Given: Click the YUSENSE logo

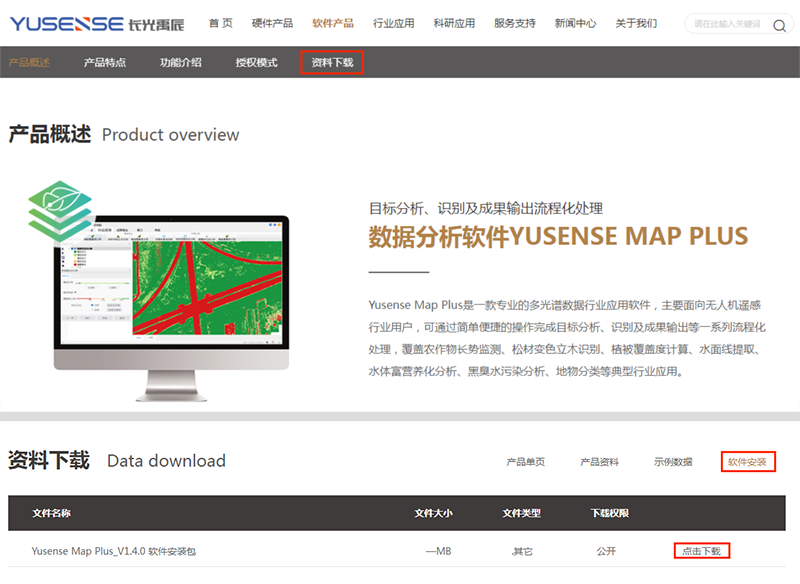Looking at the screenshot, I should 97,24.
